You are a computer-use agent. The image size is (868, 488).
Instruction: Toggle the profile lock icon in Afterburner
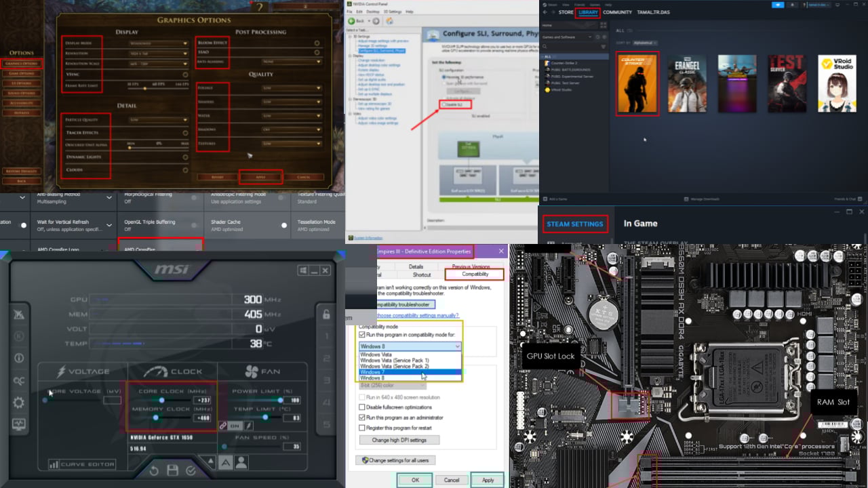326,314
